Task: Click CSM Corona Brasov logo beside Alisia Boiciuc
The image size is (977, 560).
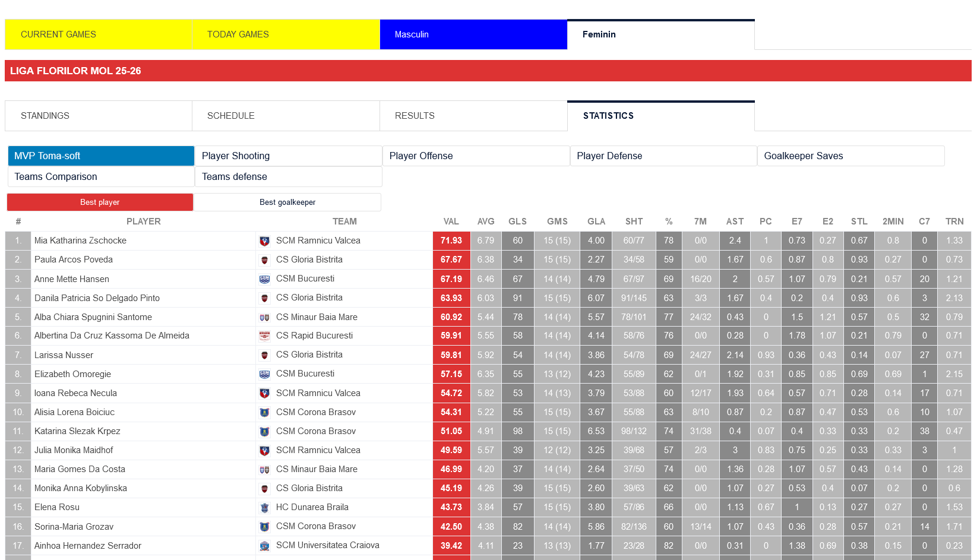Action: coord(265,413)
